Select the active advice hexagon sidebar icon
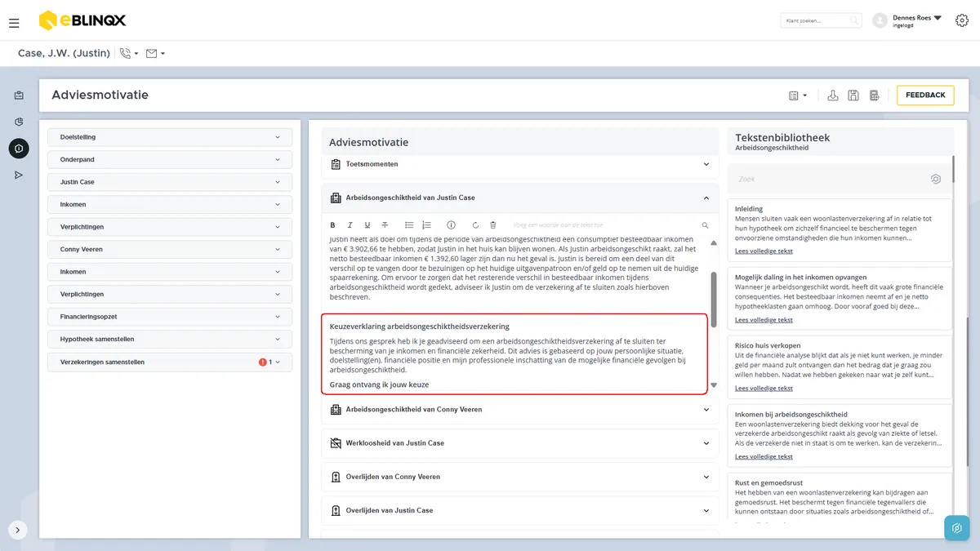This screenshot has width=980, height=551. pyautogui.click(x=19, y=149)
